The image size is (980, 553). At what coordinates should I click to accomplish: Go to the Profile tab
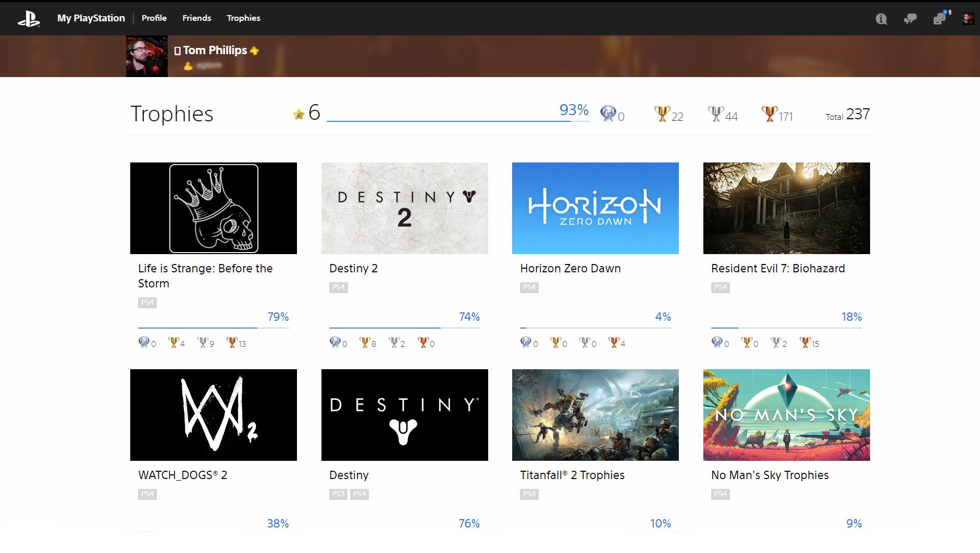pyautogui.click(x=154, y=18)
